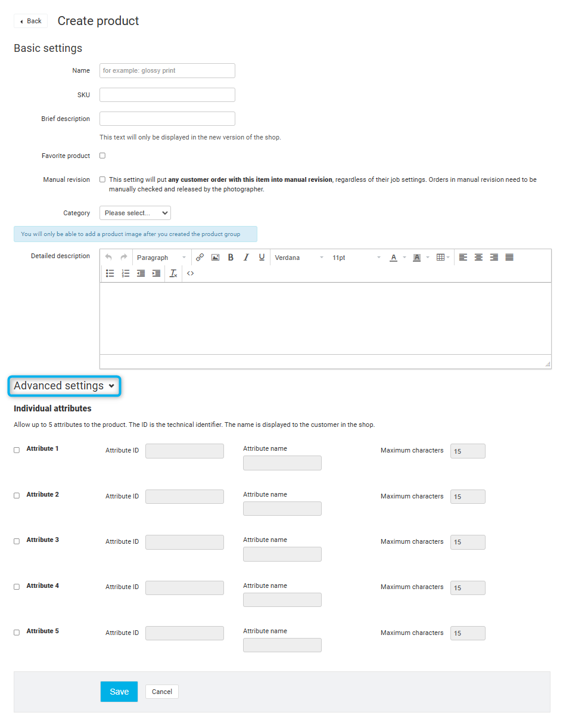Enable the Manual revision checkbox
The width and height of the screenshot is (563, 728).
point(102,179)
